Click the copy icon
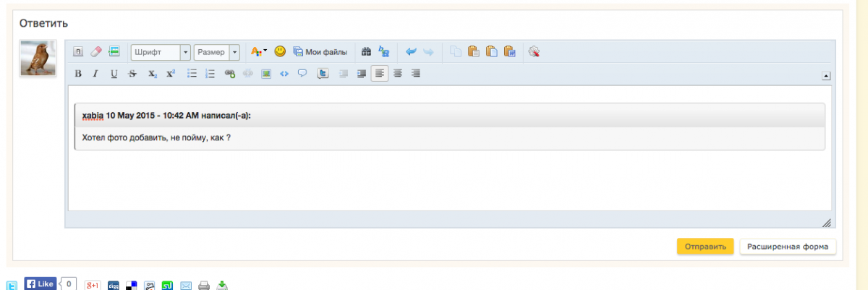 pos(456,52)
